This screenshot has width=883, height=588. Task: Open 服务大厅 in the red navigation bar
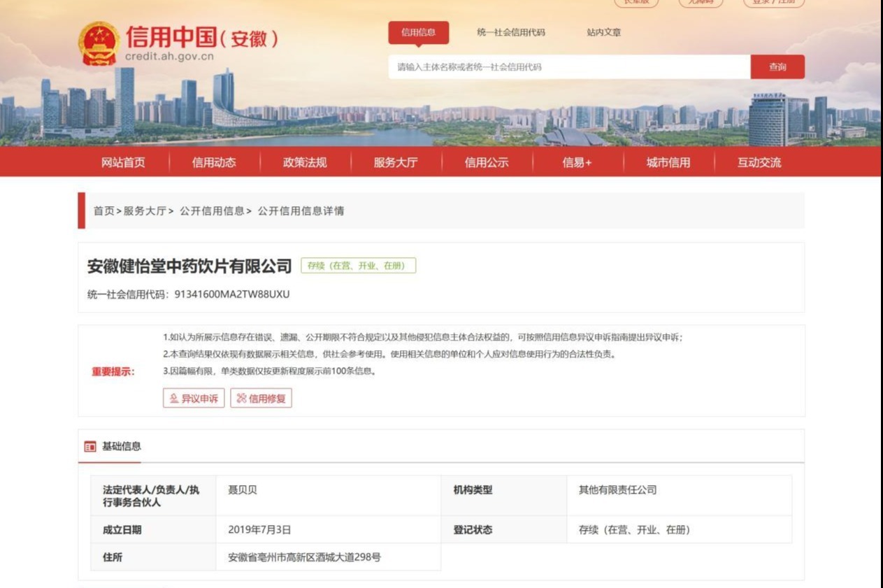pos(396,162)
